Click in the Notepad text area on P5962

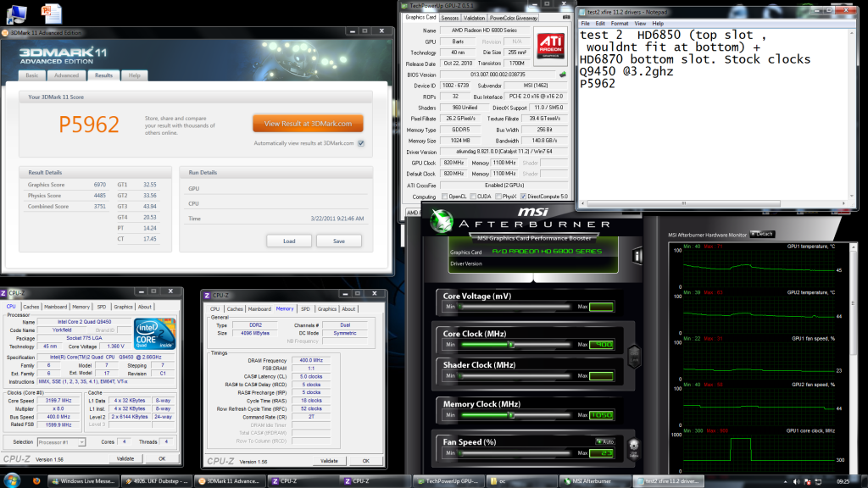click(598, 84)
